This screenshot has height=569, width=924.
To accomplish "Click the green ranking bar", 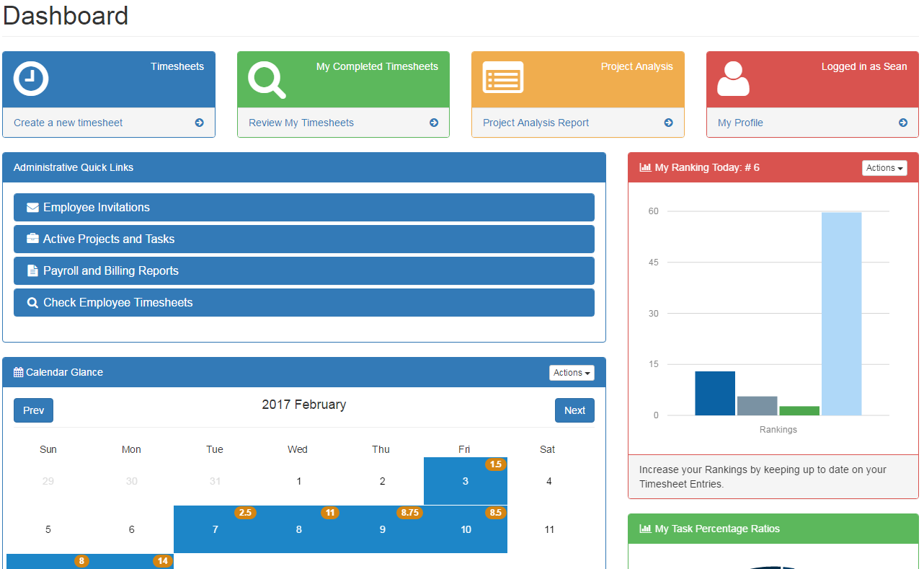I will [x=799, y=411].
